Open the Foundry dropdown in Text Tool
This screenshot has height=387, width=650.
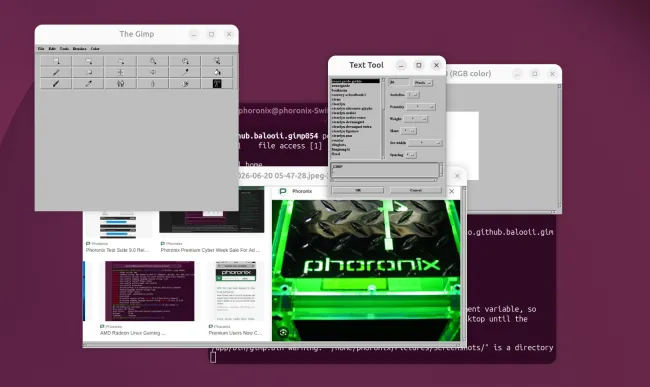click(420, 107)
